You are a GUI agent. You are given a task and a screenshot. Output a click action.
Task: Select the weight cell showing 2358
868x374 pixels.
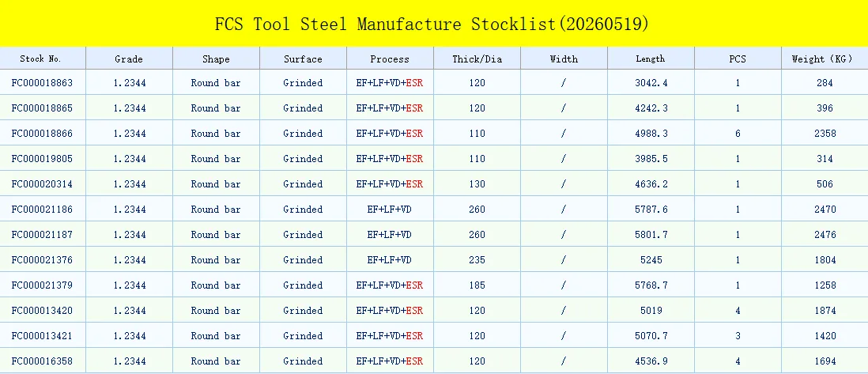point(825,133)
